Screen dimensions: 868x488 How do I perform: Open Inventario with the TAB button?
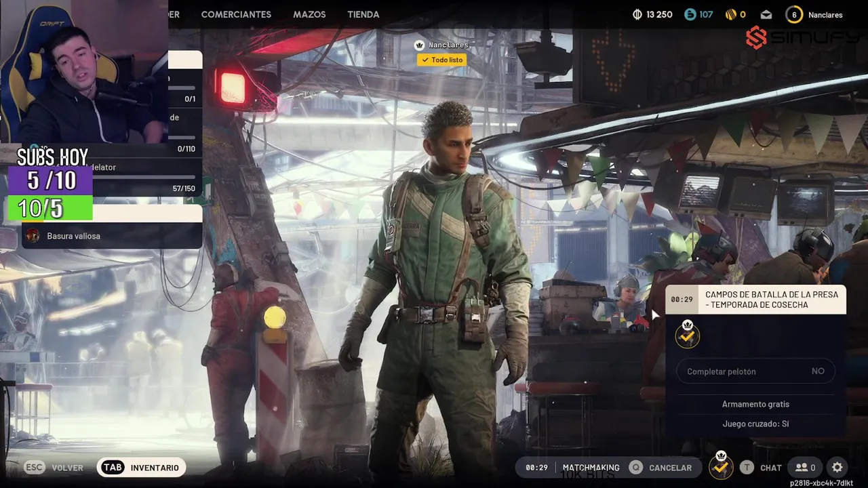pos(142,468)
